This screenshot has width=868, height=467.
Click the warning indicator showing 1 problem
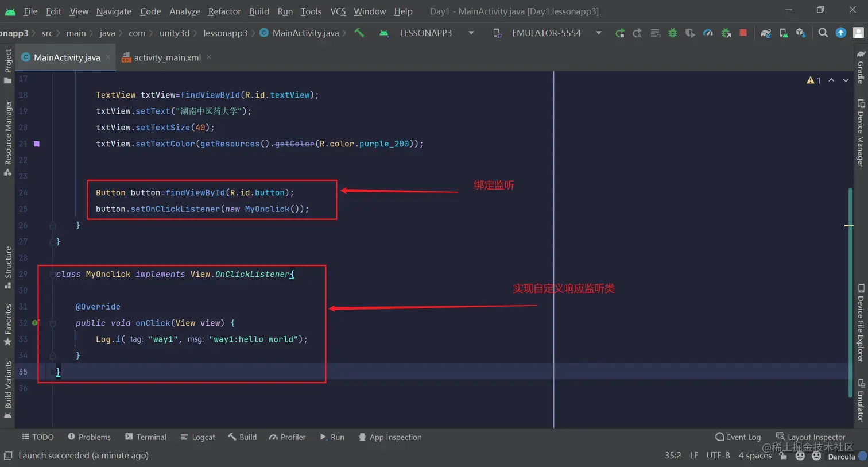coord(813,80)
